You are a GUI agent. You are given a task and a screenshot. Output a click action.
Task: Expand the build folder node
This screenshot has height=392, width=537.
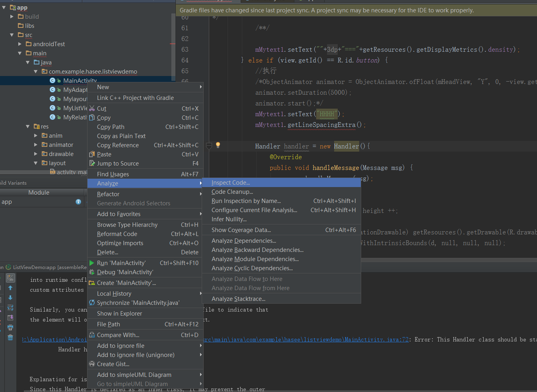coord(12,17)
